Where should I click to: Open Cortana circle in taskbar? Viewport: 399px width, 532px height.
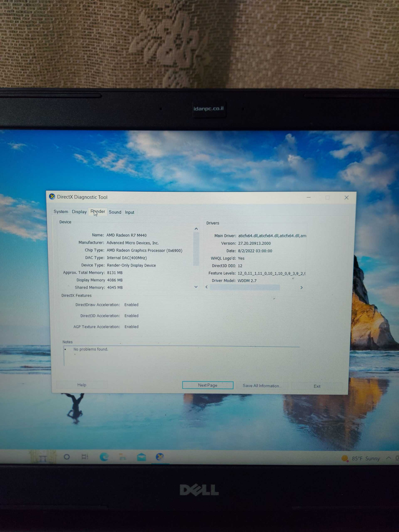pos(67,457)
